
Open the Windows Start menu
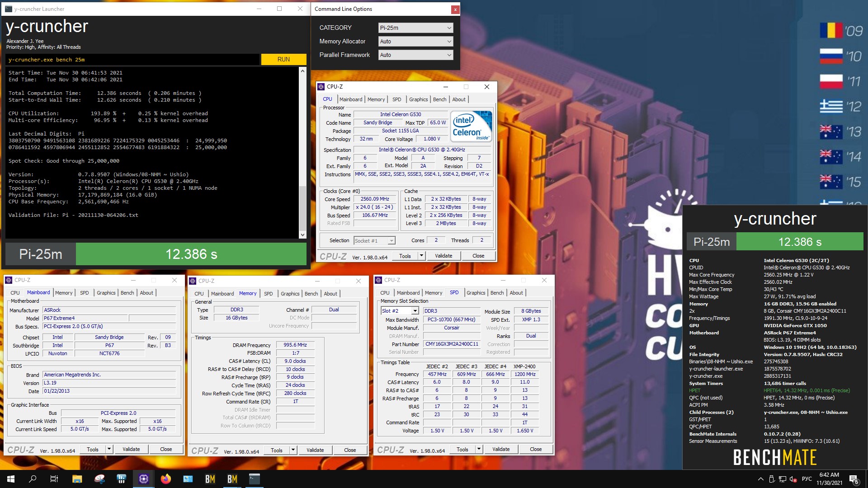[11, 479]
